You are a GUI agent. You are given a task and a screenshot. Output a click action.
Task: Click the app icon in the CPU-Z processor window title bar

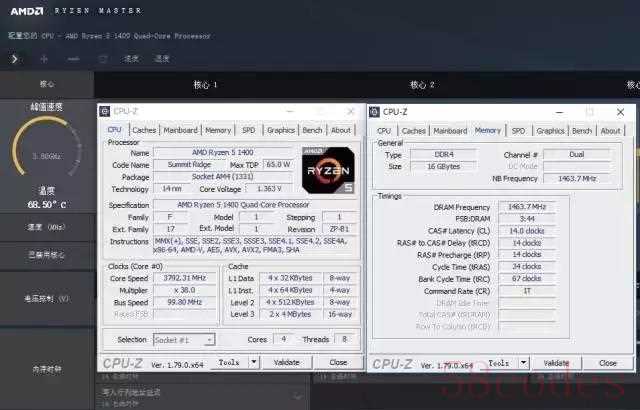[105, 111]
